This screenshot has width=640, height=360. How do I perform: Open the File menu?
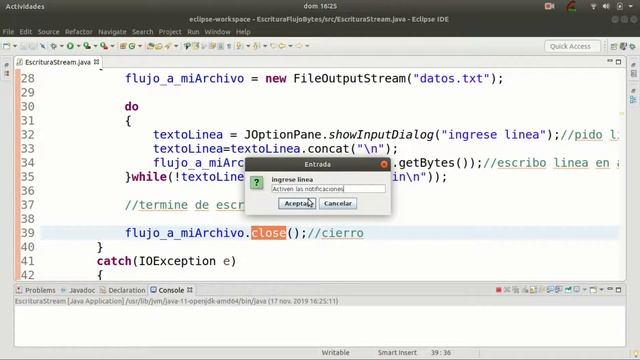pos(8,31)
